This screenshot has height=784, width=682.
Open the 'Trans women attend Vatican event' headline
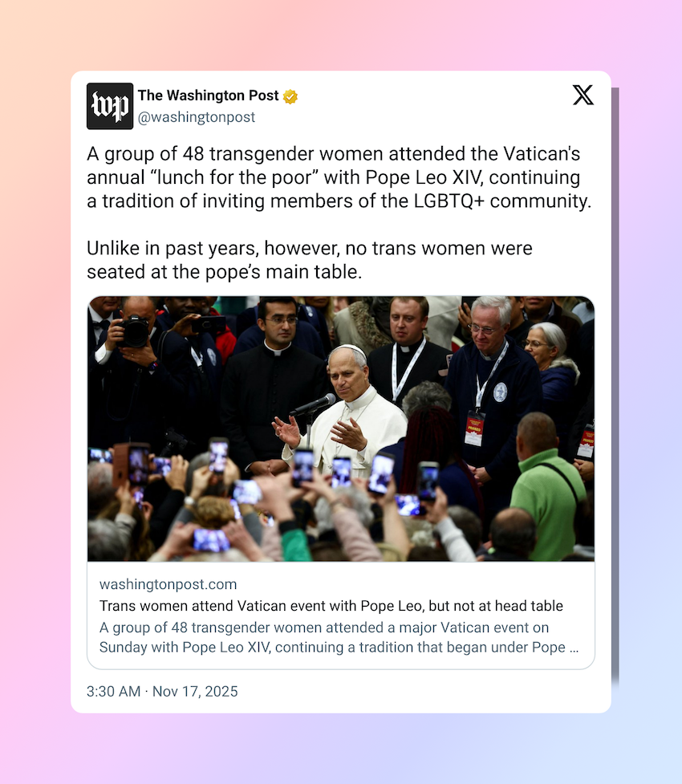click(x=331, y=606)
